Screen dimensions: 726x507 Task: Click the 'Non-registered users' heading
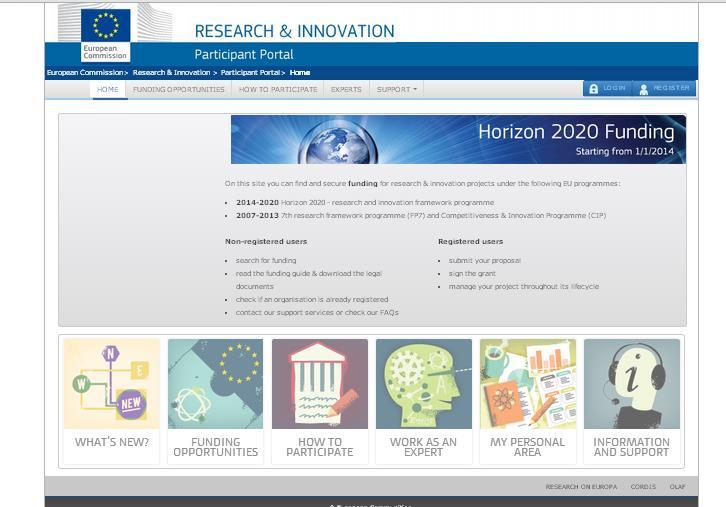click(x=266, y=242)
